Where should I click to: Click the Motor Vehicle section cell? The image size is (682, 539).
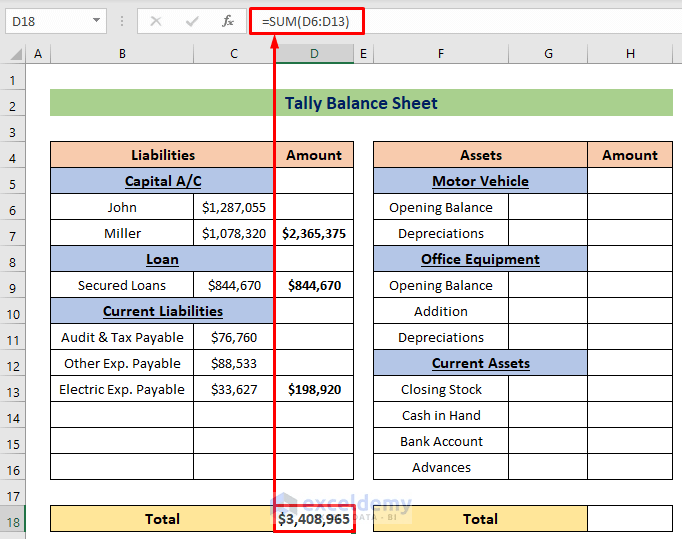tap(481, 181)
